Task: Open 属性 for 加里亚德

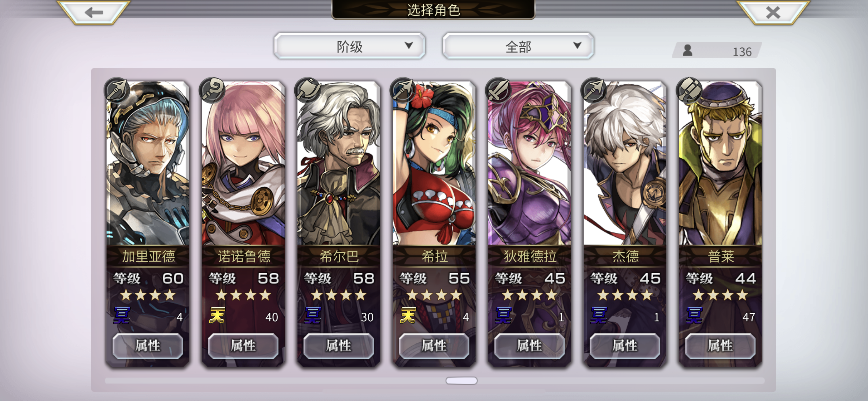Action: pyautogui.click(x=147, y=346)
